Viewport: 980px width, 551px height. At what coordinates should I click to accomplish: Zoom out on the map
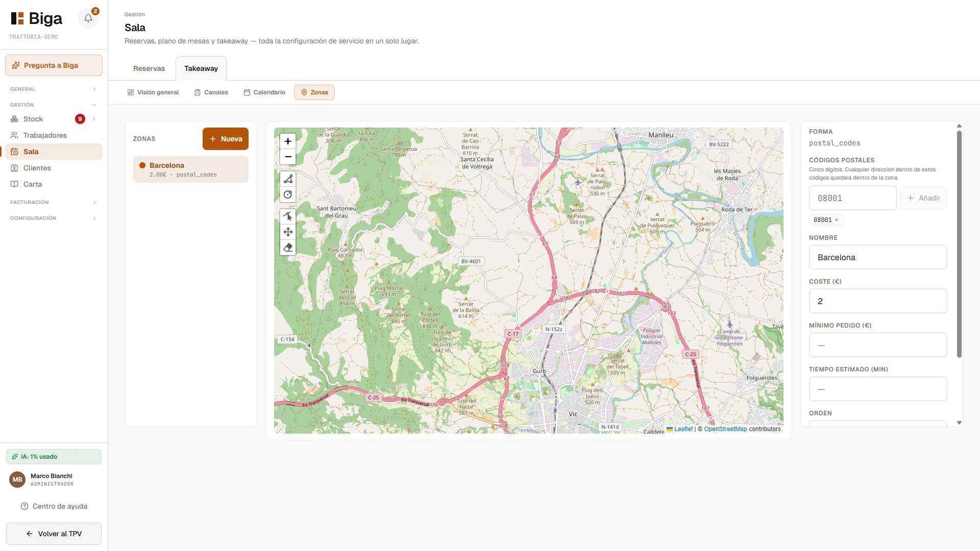coord(288,157)
